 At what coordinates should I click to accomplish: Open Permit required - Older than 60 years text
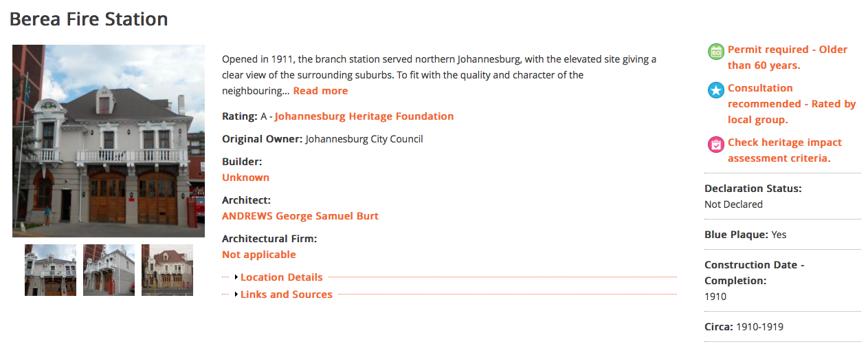tap(788, 58)
